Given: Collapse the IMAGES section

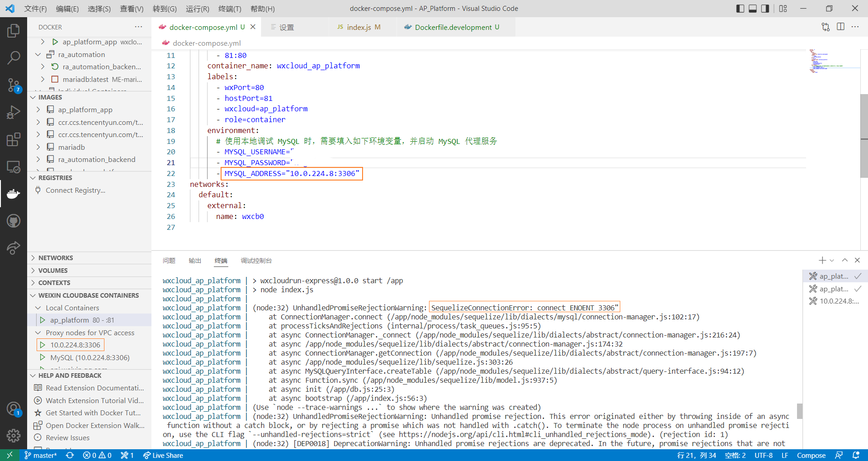Looking at the screenshot, I should 90,97.
